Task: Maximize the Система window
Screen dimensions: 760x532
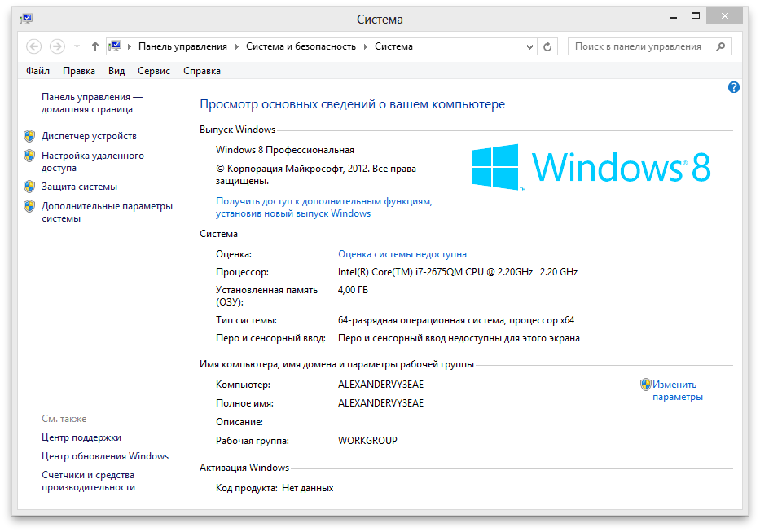Action: coord(696,16)
